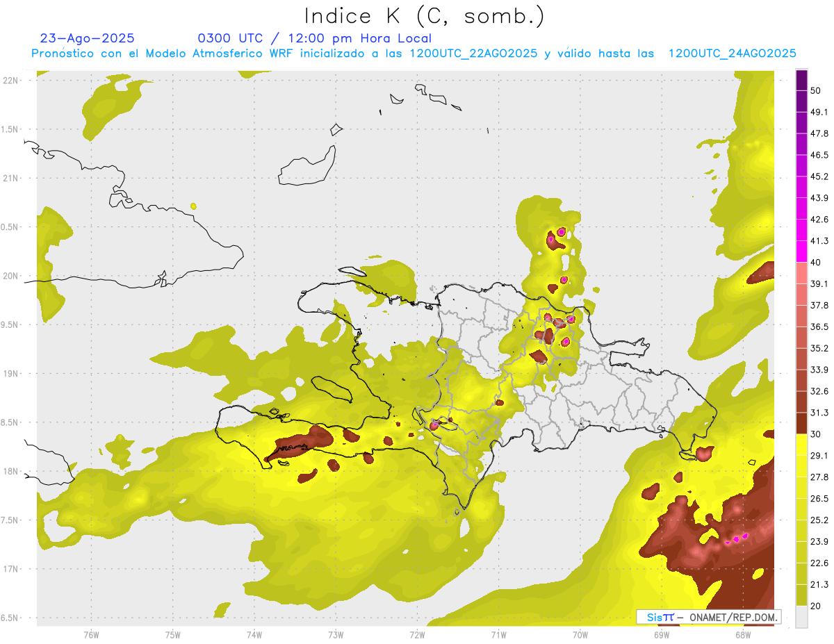Click the '1200UTC_22AGO2025' initialization time

[473, 53]
